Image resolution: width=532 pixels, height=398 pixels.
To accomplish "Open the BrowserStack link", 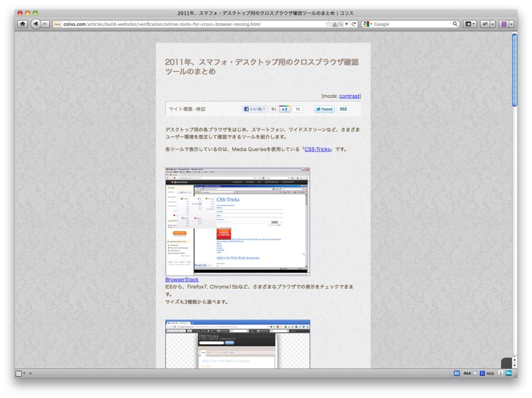I will point(182,280).
